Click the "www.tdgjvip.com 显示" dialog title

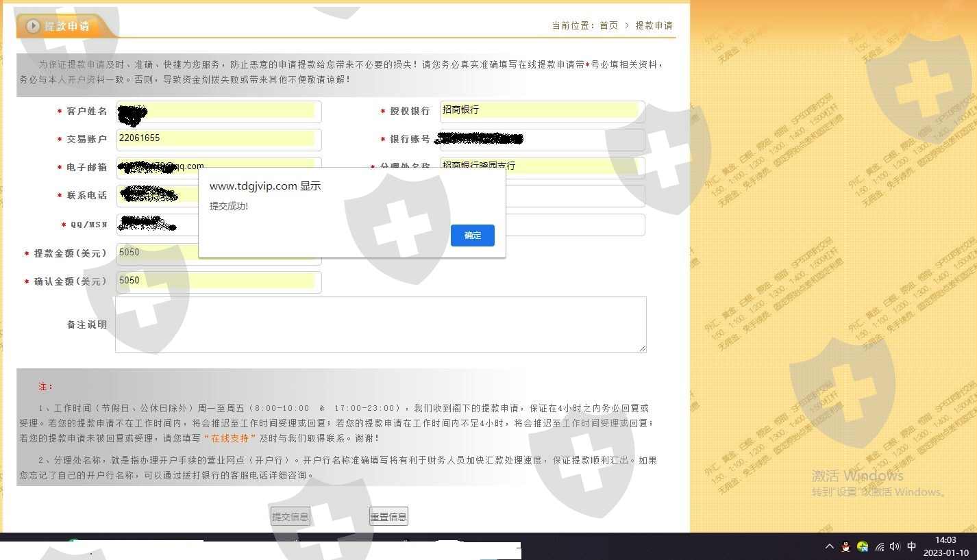tap(265, 186)
